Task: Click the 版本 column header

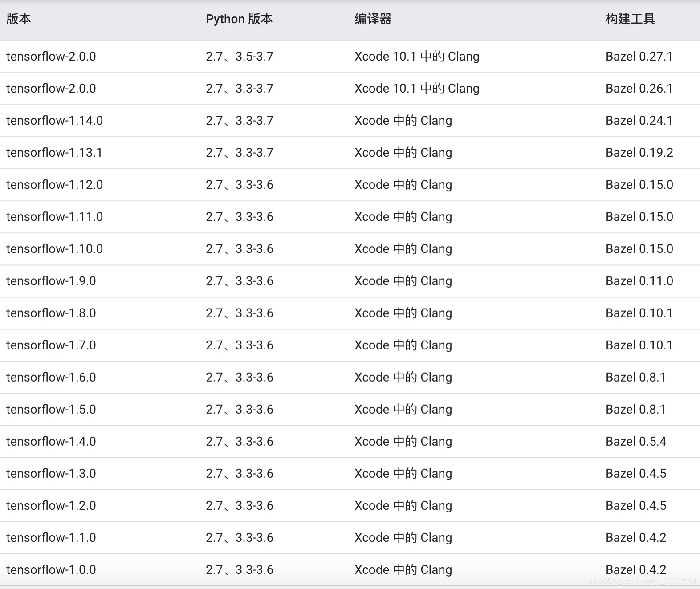Action: pos(18,19)
